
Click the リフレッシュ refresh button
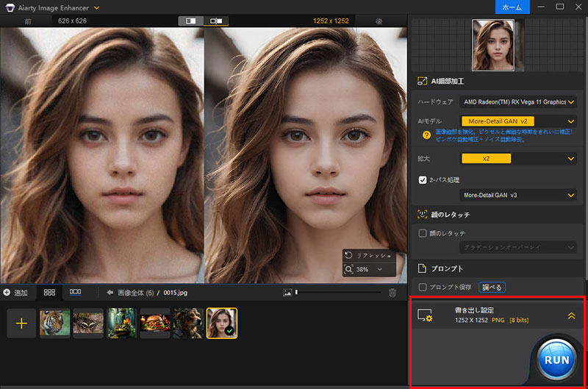pos(369,255)
